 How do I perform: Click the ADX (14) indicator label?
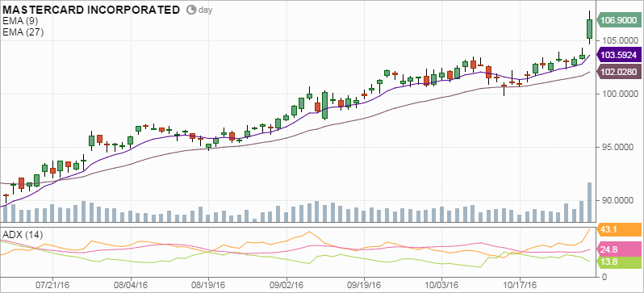tap(23, 235)
